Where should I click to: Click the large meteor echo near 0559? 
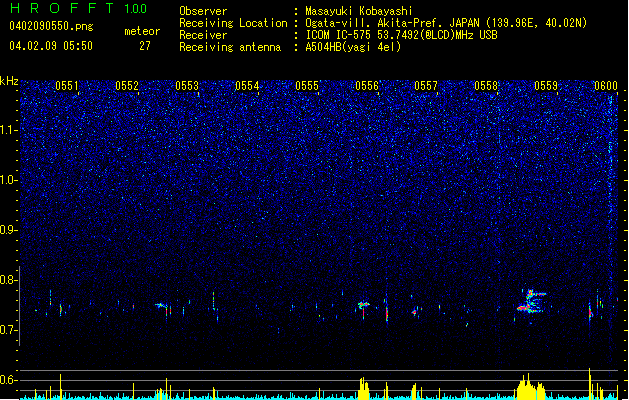(x=531, y=302)
